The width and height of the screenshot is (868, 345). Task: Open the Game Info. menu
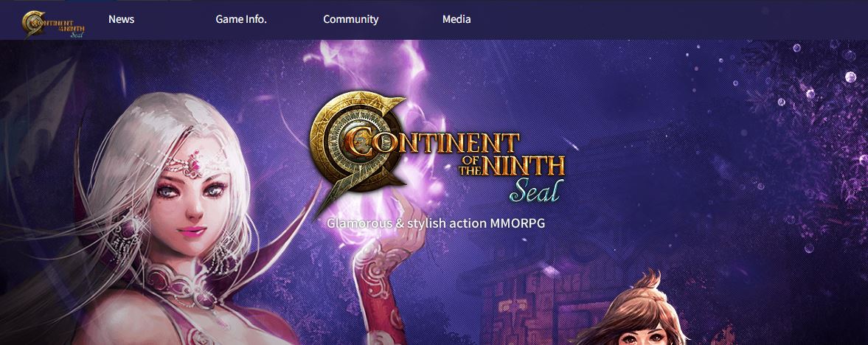pos(241,19)
